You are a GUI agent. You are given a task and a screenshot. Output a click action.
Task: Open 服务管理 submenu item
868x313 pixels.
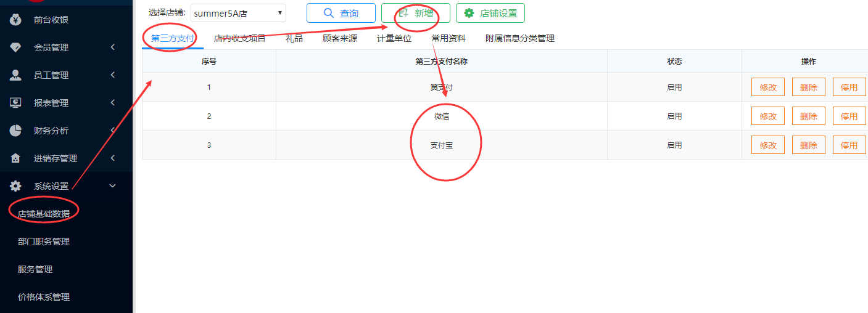pyautogui.click(x=35, y=269)
